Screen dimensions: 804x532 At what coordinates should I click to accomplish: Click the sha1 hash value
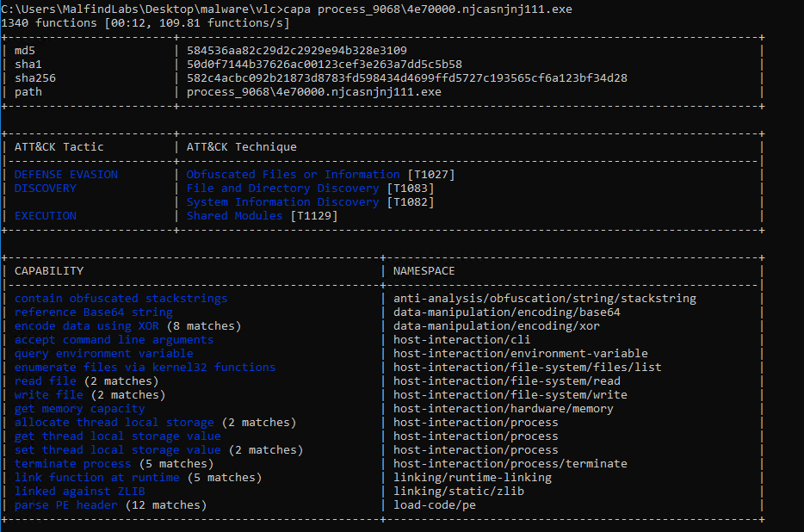(325, 65)
